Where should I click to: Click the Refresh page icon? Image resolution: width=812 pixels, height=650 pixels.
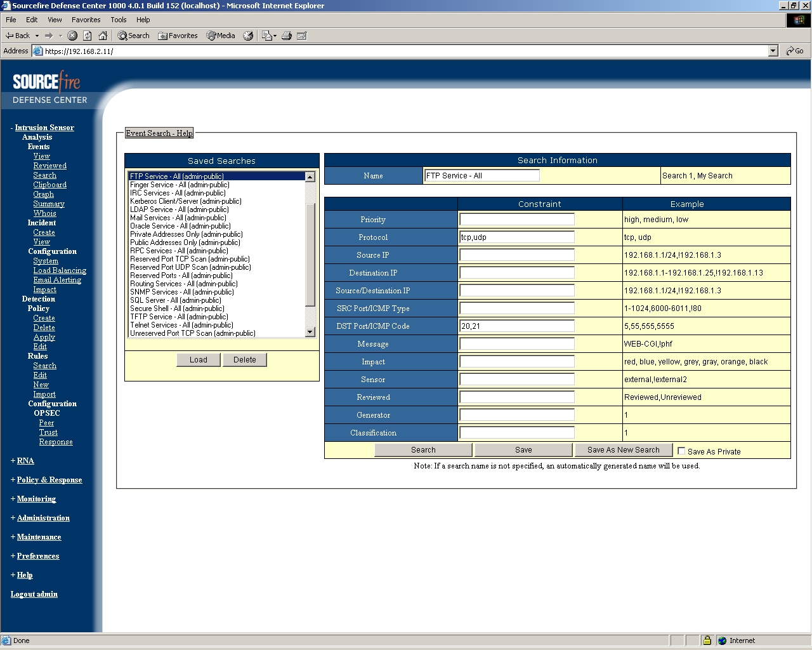[x=88, y=36]
